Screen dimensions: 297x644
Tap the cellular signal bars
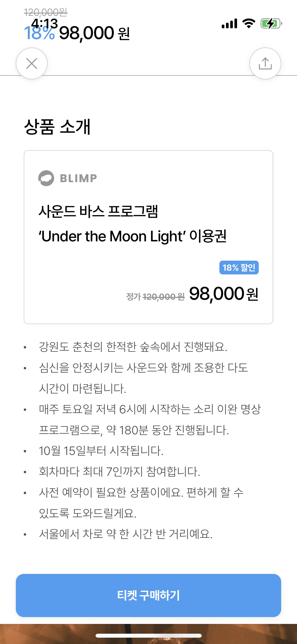click(x=229, y=24)
